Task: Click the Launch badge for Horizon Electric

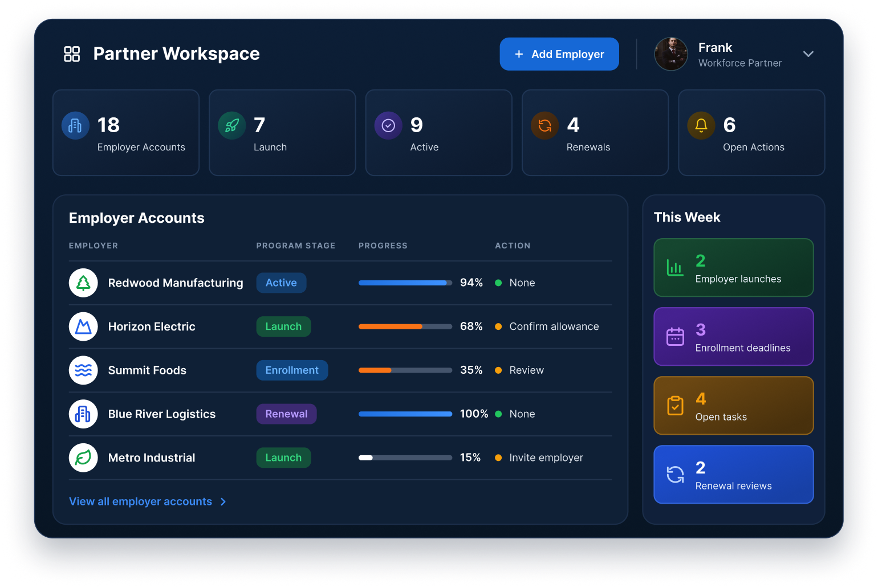Action: click(x=283, y=326)
